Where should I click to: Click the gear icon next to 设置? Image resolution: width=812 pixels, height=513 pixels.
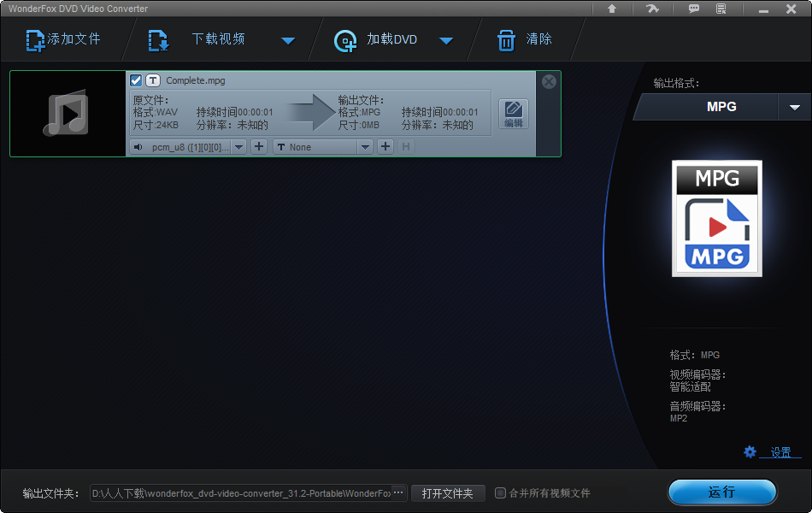[750, 451]
